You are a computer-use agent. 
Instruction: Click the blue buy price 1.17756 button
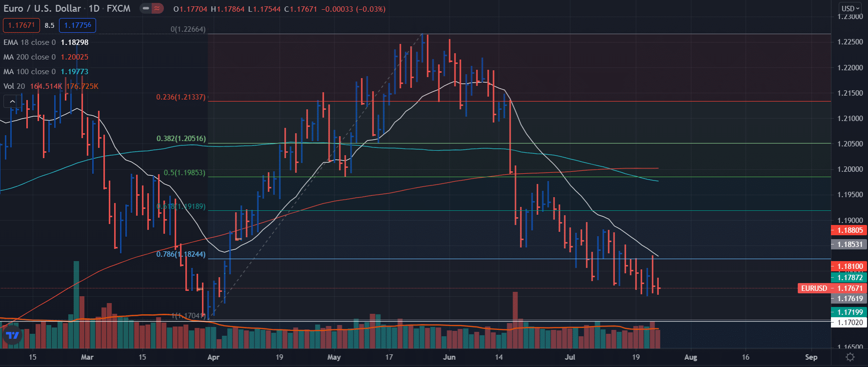point(78,25)
